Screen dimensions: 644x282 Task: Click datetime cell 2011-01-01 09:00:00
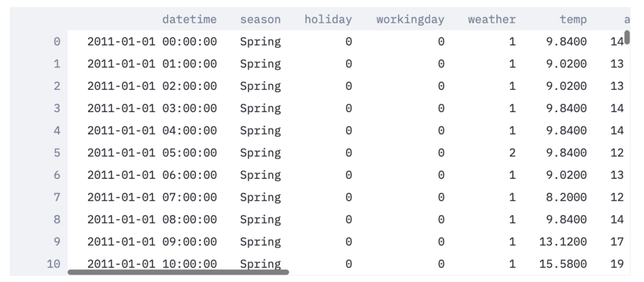tap(152, 241)
